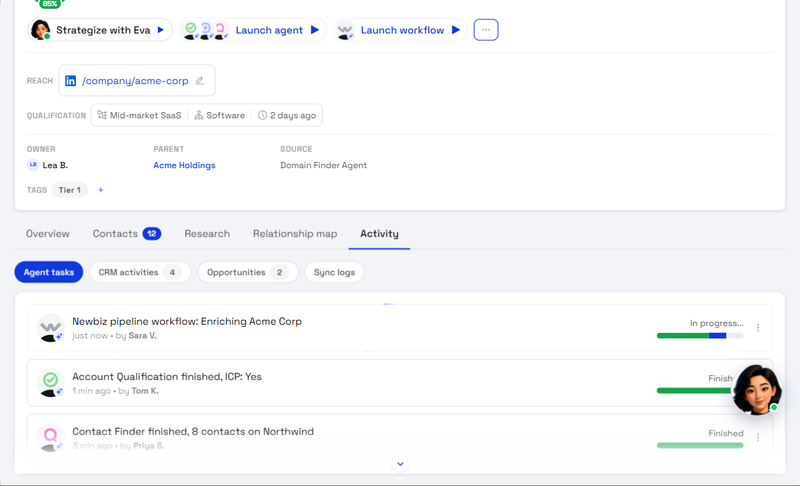Click the Contact Finder finished task title
Image resolution: width=800 pixels, height=486 pixels.
193,431
